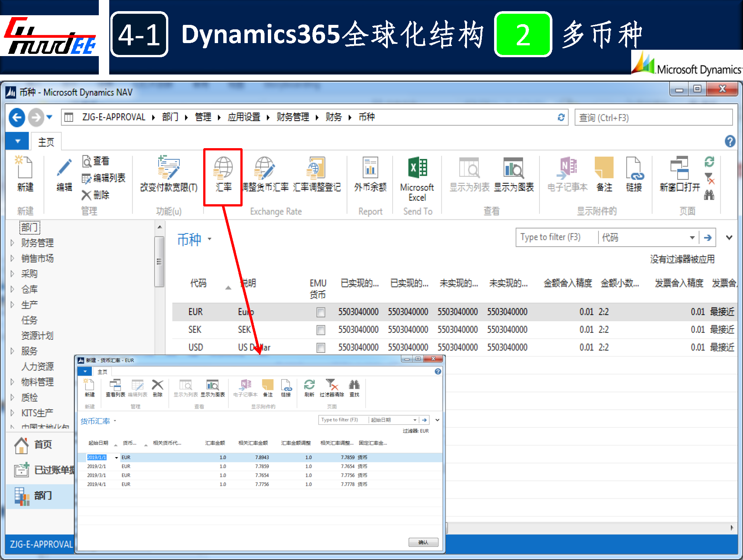Expand the 财务管理 tree node
Screen dimensions: 743x560
[x=12, y=243]
